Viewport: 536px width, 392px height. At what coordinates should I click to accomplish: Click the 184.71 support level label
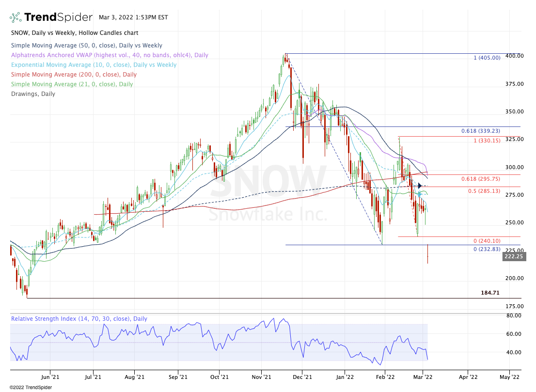coord(490,293)
